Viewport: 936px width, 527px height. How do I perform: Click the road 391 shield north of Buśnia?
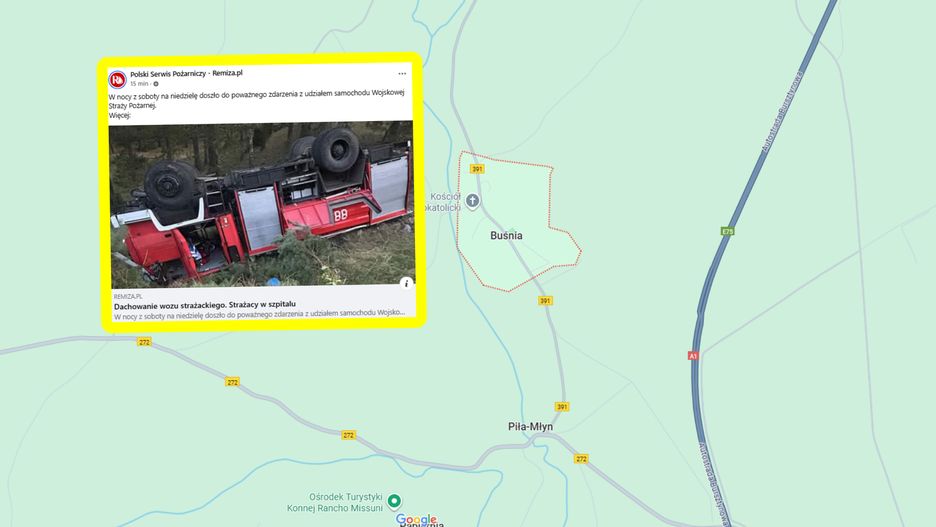(x=477, y=169)
